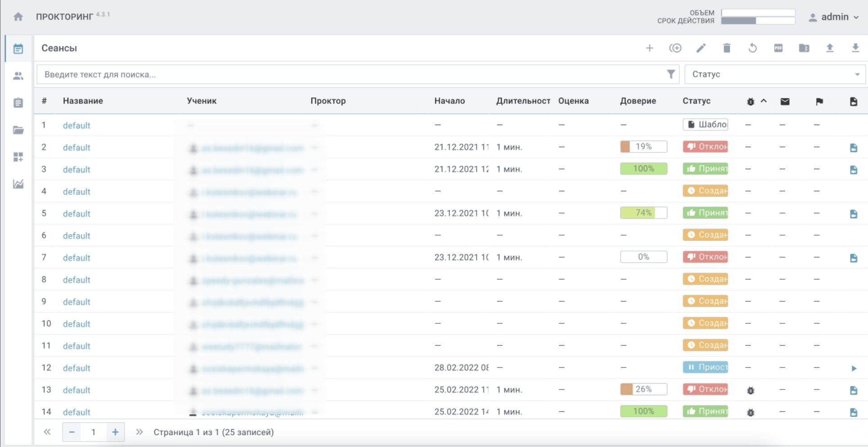Screen dimensions: 868x447
Task: Delete session using trash icon
Action: tap(727, 48)
